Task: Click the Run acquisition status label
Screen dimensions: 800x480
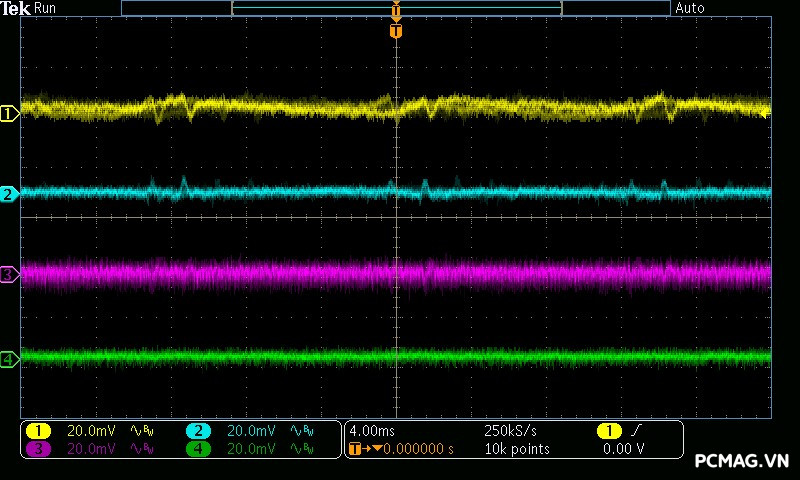Action: coord(46,8)
